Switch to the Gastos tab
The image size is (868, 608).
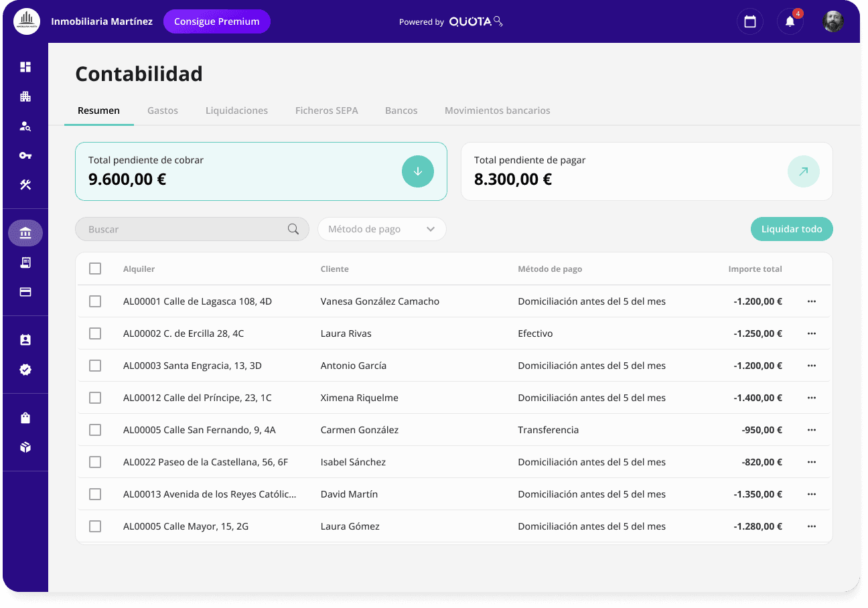coord(163,110)
